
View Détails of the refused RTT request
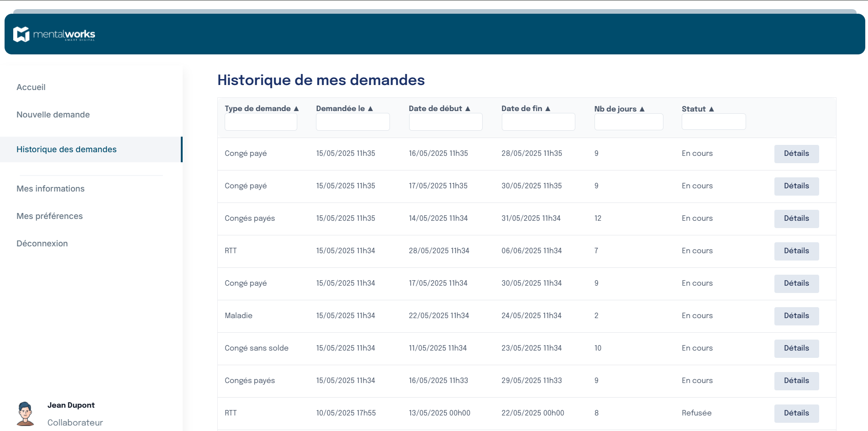click(796, 413)
